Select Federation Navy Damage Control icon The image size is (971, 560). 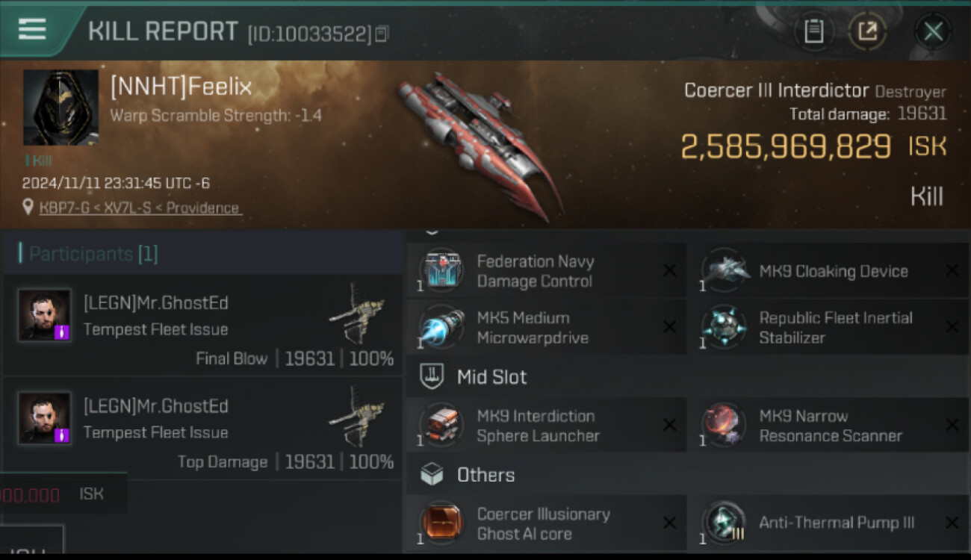(x=441, y=271)
